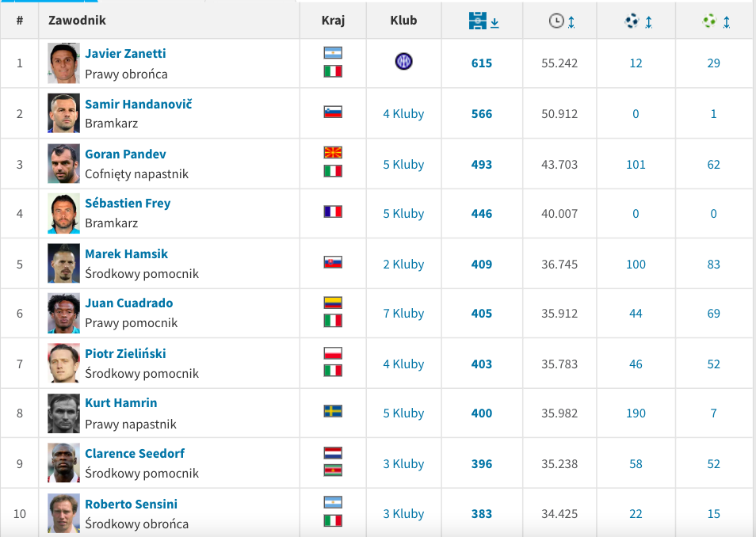Click the Zawodnik column header
The image size is (756, 537).
point(77,20)
